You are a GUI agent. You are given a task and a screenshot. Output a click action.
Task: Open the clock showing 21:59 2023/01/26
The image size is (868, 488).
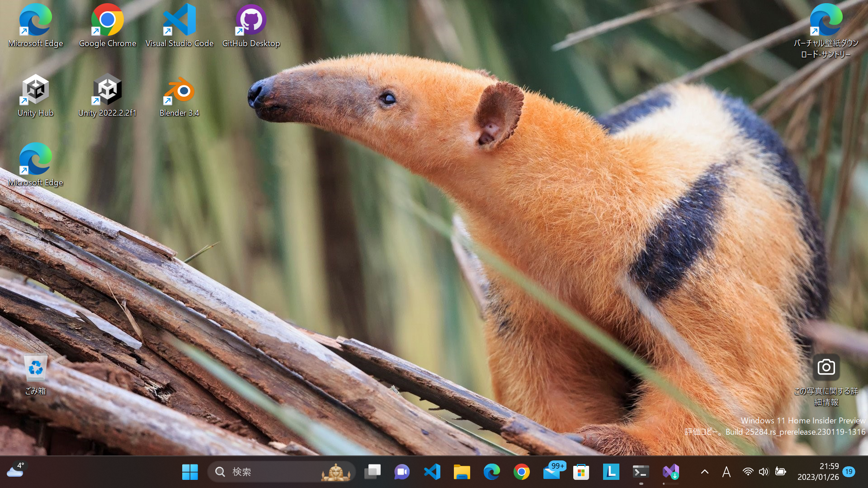[x=818, y=472]
